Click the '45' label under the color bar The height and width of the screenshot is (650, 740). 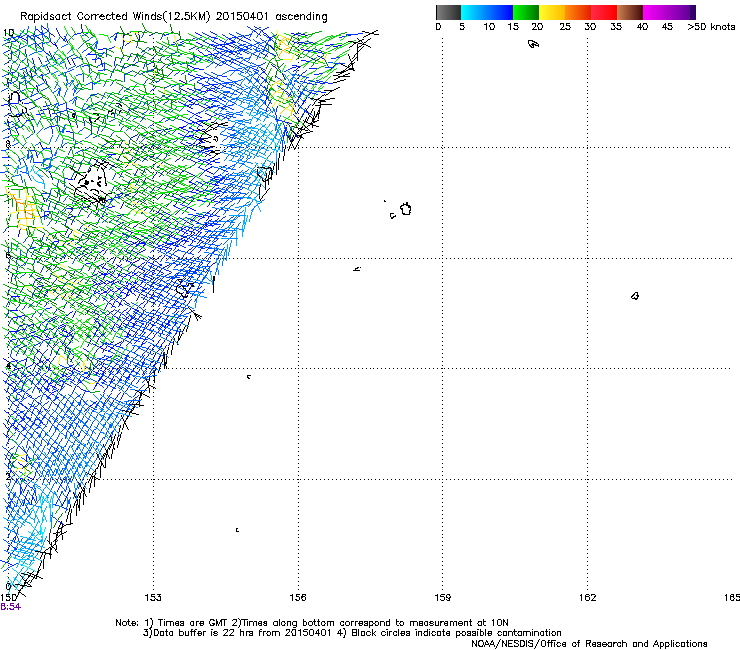point(667,27)
